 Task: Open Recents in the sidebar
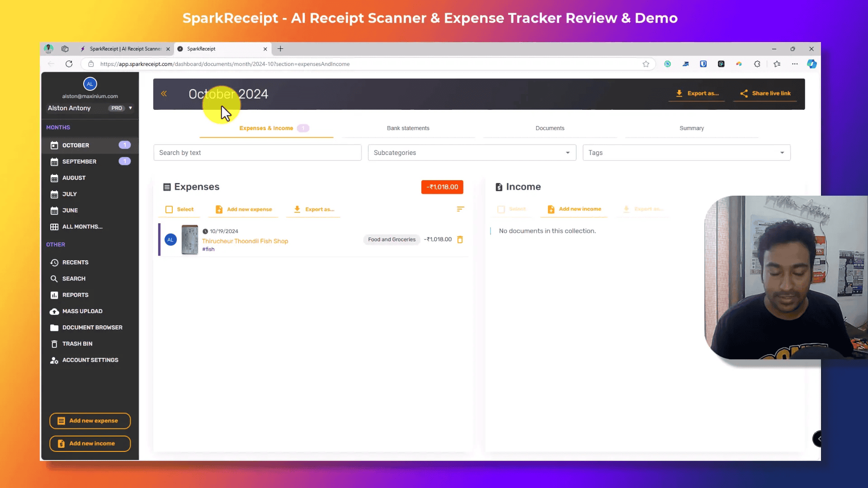(90, 262)
